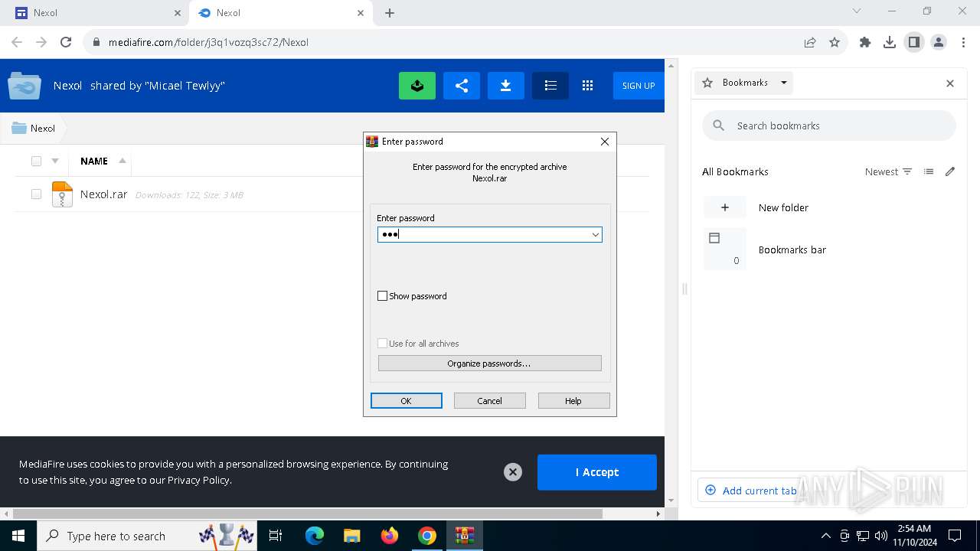Click the edit bookmarks pencil icon
Image resolution: width=980 pixels, height=551 pixels.
pos(950,171)
